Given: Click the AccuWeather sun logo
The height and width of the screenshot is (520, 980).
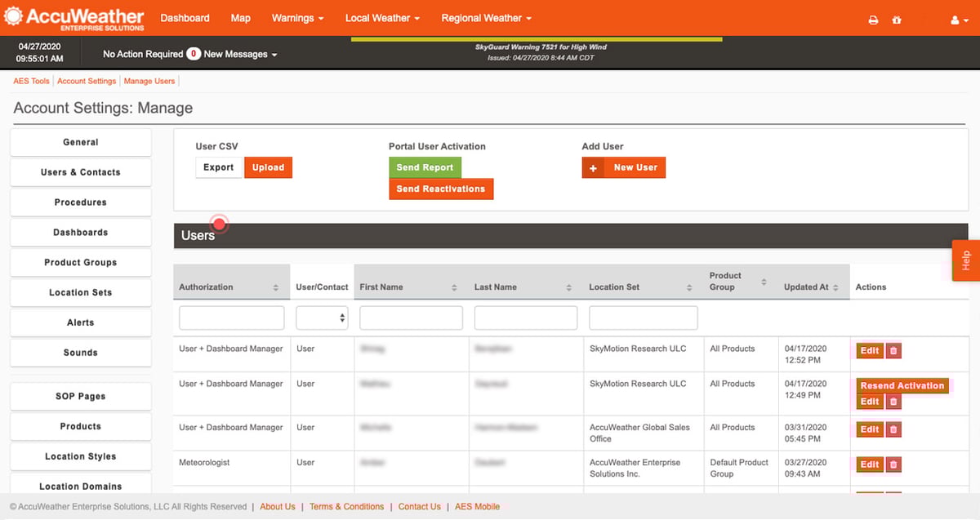Looking at the screenshot, I should (x=14, y=18).
